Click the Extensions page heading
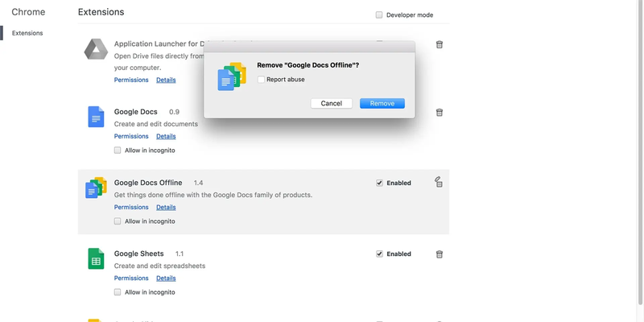Screen dimensions: 644x322 click(x=101, y=12)
